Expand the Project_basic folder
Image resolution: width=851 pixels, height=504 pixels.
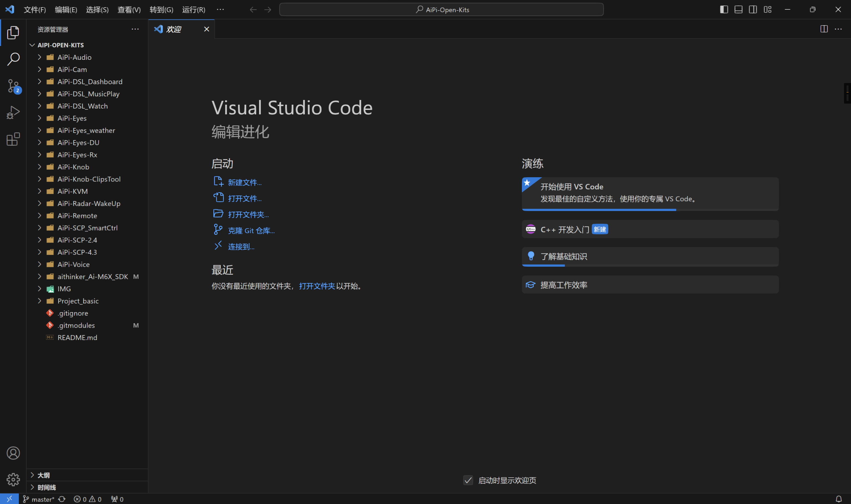point(39,301)
